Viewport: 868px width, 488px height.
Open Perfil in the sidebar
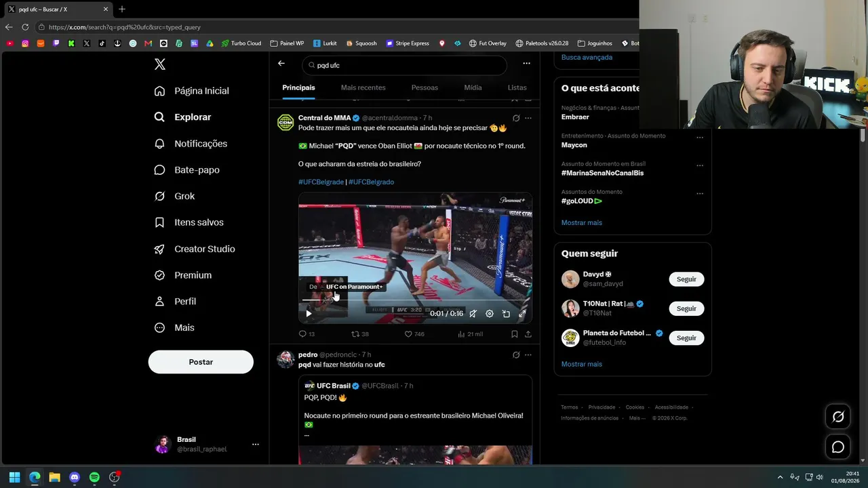[175, 302]
